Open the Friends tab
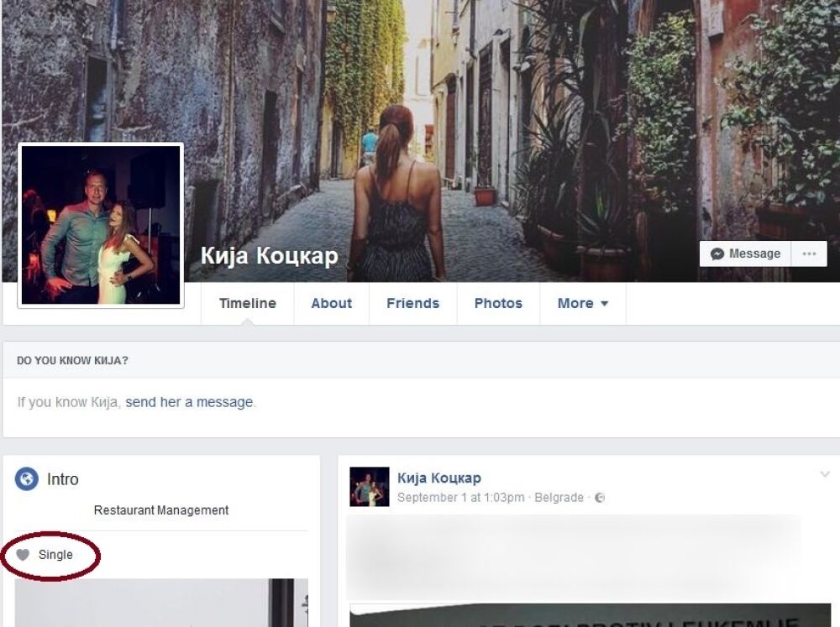 [x=412, y=303]
